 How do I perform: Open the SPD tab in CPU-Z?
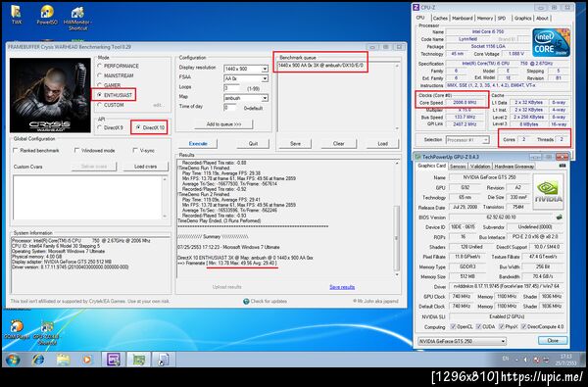[502, 18]
